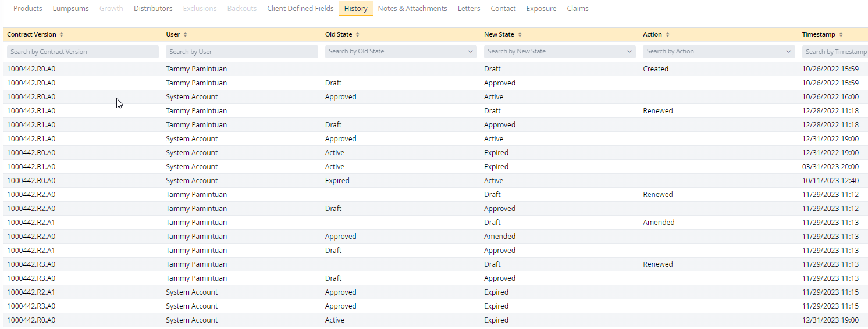Select the Distributors tab
Screen dimensions: 868x329
coord(153,9)
